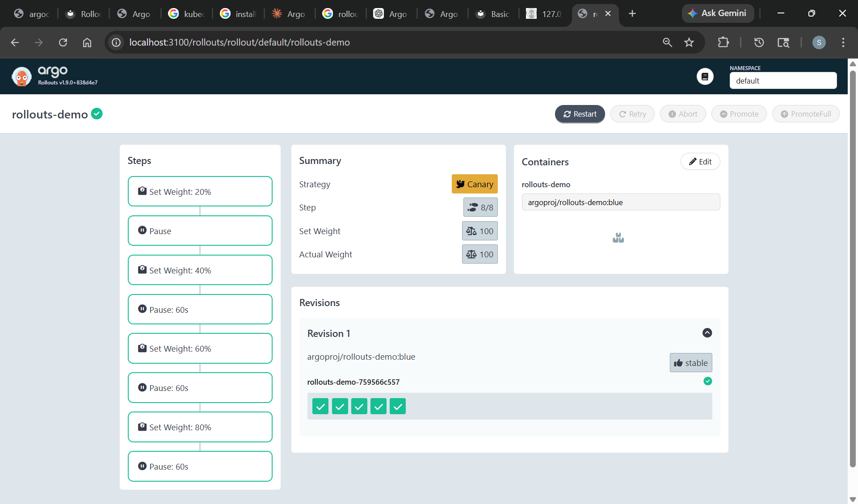The image size is (858, 504).
Task: Click the tab search icon in toolbar
Action: tap(783, 42)
